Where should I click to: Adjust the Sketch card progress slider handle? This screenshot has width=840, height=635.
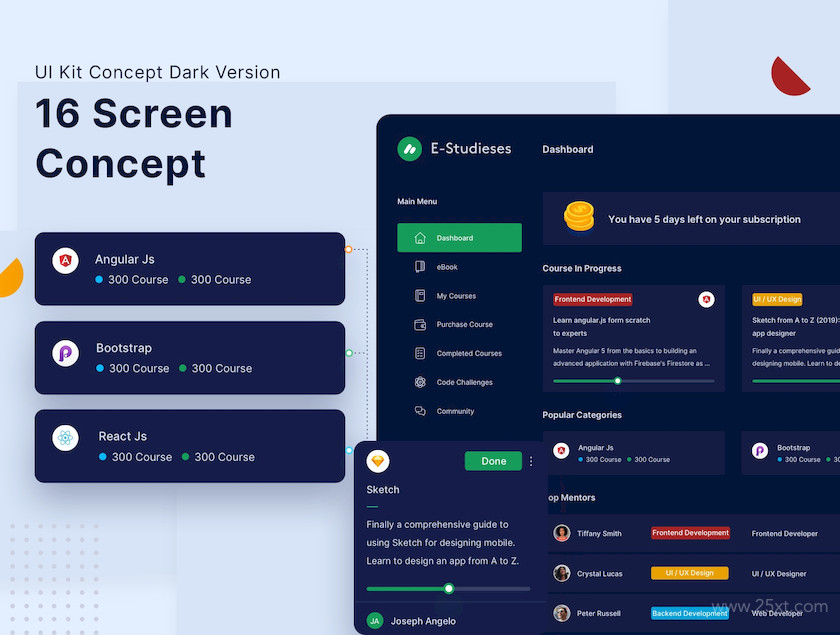(x=449, y=588)
